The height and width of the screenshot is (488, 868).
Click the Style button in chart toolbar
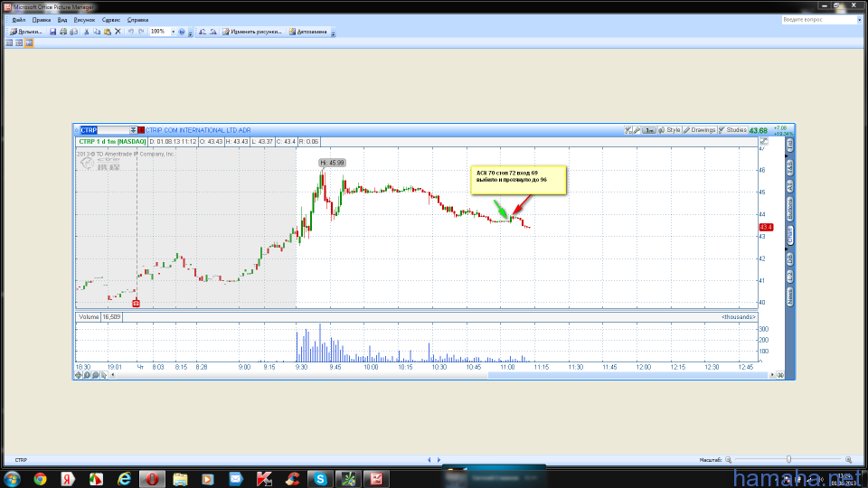[x=669, y=130]
